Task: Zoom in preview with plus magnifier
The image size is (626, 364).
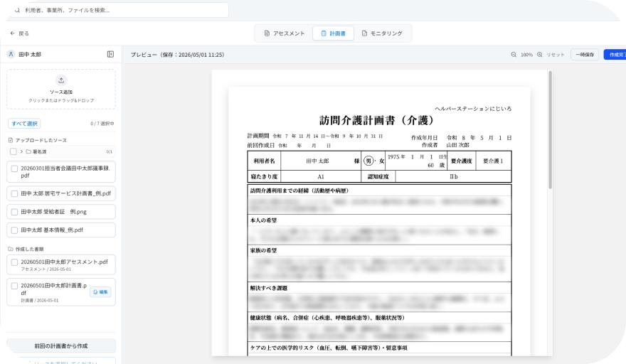Action: pos(540,55)
